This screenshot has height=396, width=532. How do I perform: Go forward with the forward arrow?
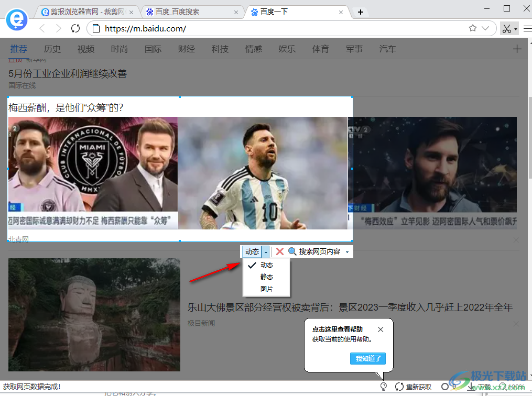(x=59, y=28)
